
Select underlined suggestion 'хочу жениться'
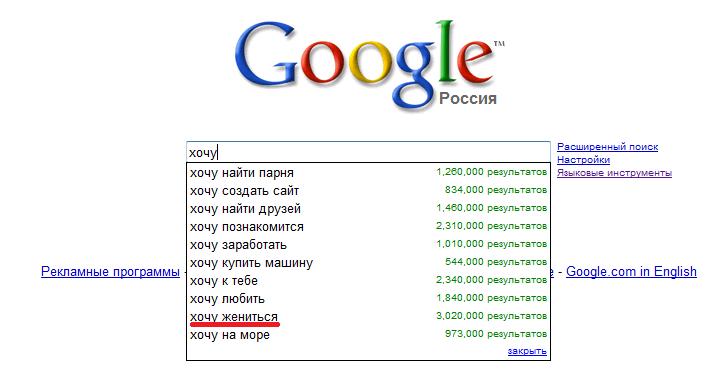click(x=368, y=317)
